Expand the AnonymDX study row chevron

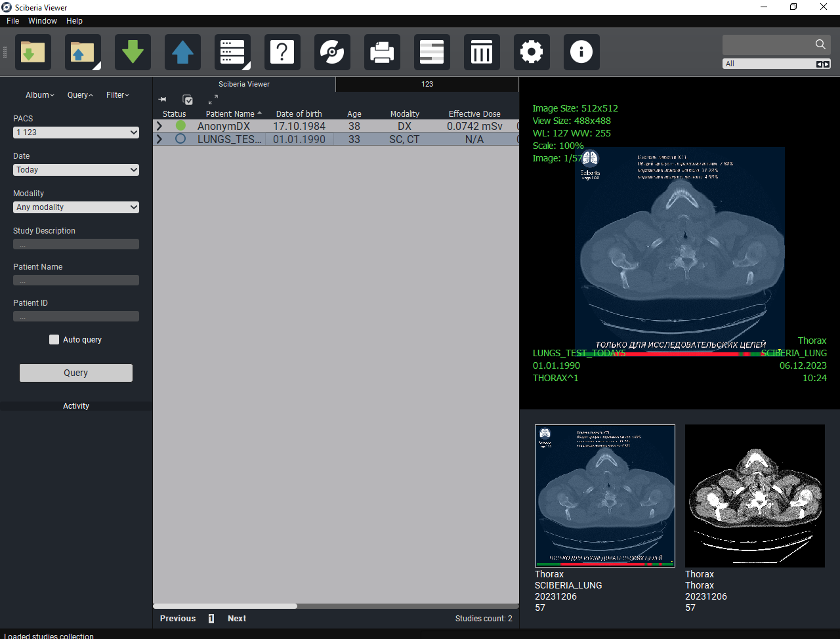pos(159,126)
